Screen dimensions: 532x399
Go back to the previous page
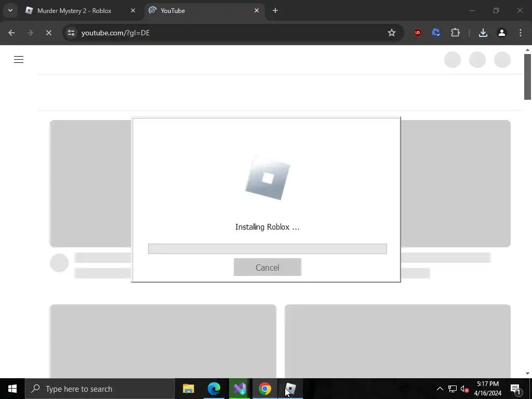11,33
